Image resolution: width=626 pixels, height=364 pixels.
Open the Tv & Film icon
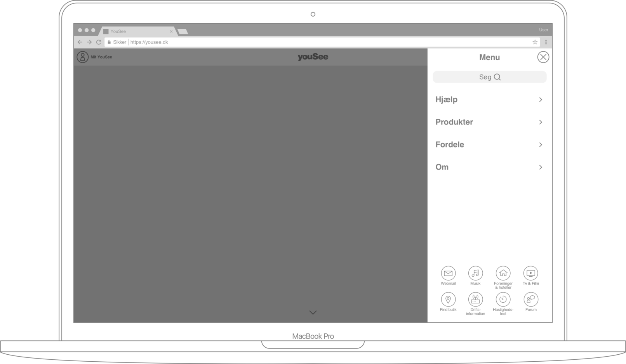530,273
